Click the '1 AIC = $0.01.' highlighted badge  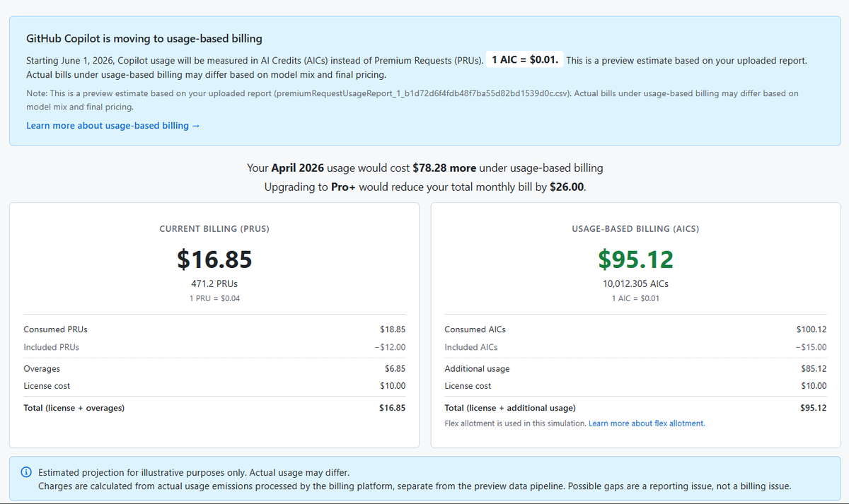(x=524, y=60)
